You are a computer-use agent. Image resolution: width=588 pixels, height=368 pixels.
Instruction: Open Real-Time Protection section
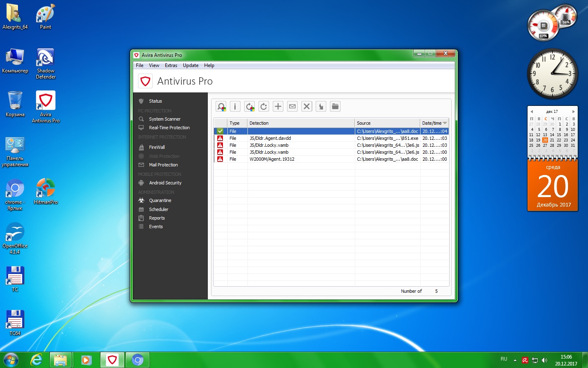[169, 128]
